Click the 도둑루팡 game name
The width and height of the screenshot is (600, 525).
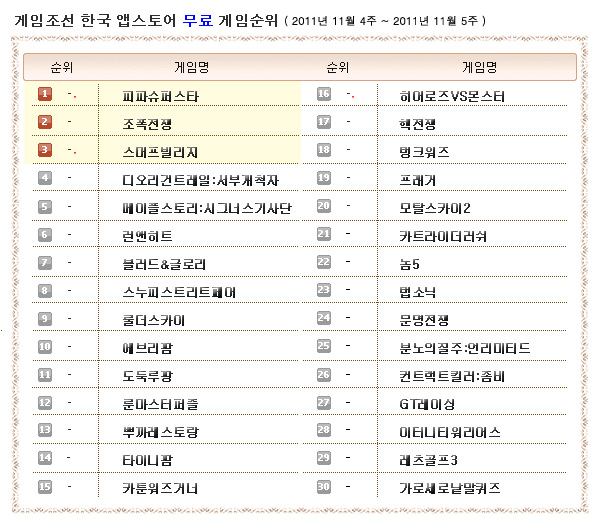[147, 377]
